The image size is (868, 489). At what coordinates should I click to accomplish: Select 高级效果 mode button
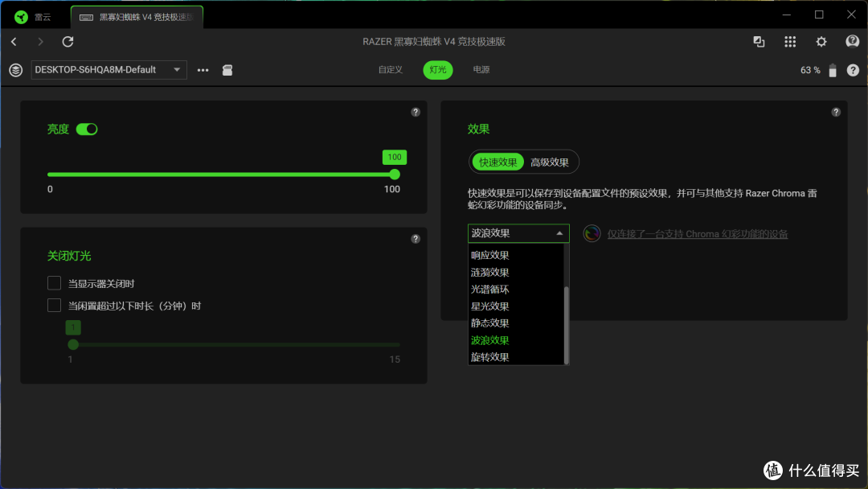point(550,162)
